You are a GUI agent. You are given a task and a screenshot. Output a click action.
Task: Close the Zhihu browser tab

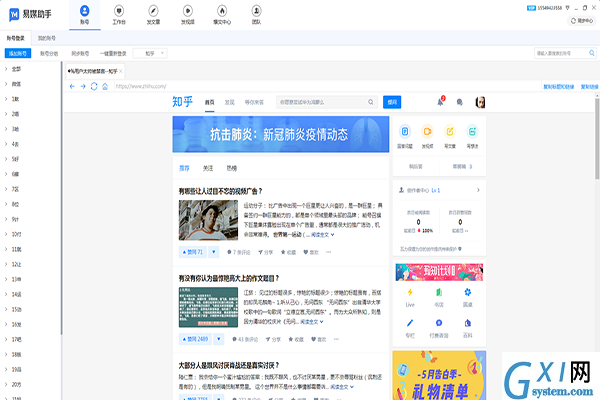tap(121, 71)
